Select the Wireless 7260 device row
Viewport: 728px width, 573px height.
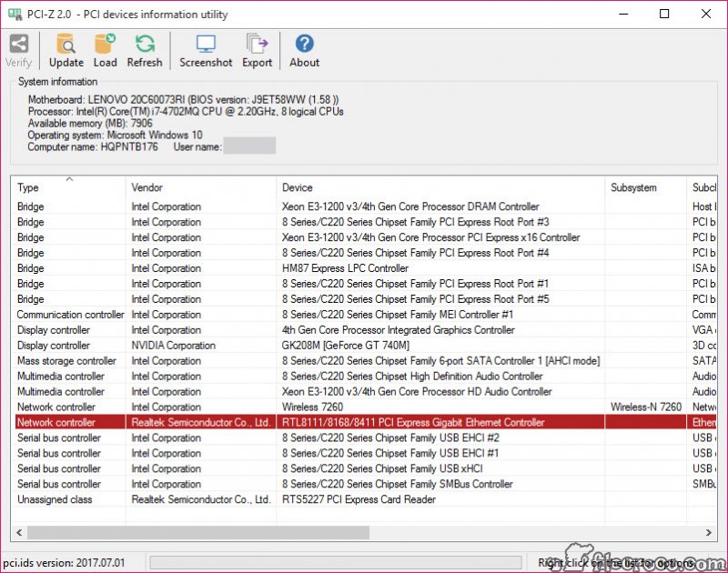pyautogui.click(x=364, y=407)
